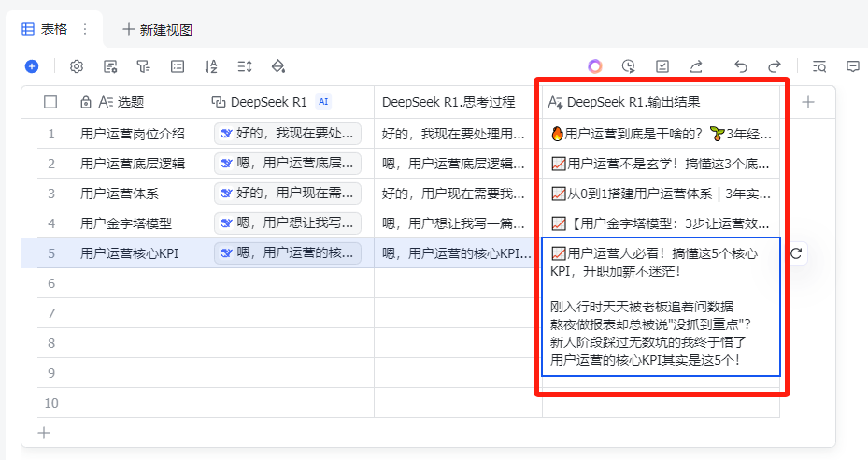This screenshot has height=460, width=868.
Task: Click empty 选题 cell in row 6
Action: [137, 283]
